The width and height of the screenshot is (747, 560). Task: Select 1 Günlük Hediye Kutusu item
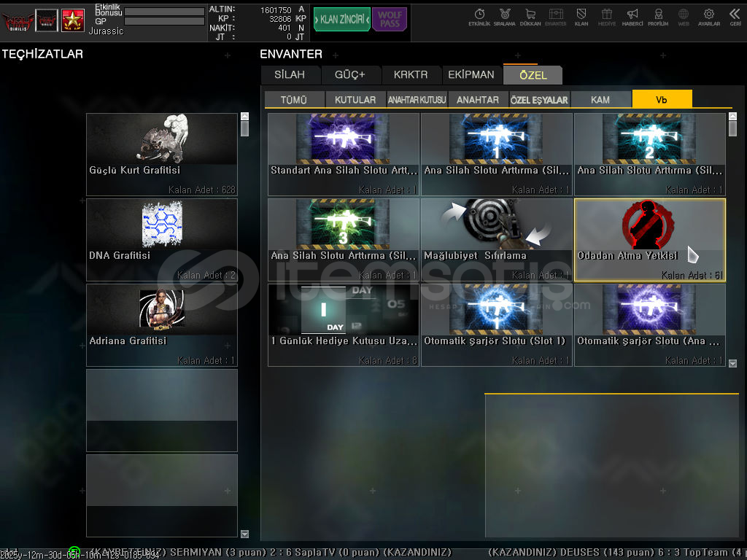(x=344, y=324)
